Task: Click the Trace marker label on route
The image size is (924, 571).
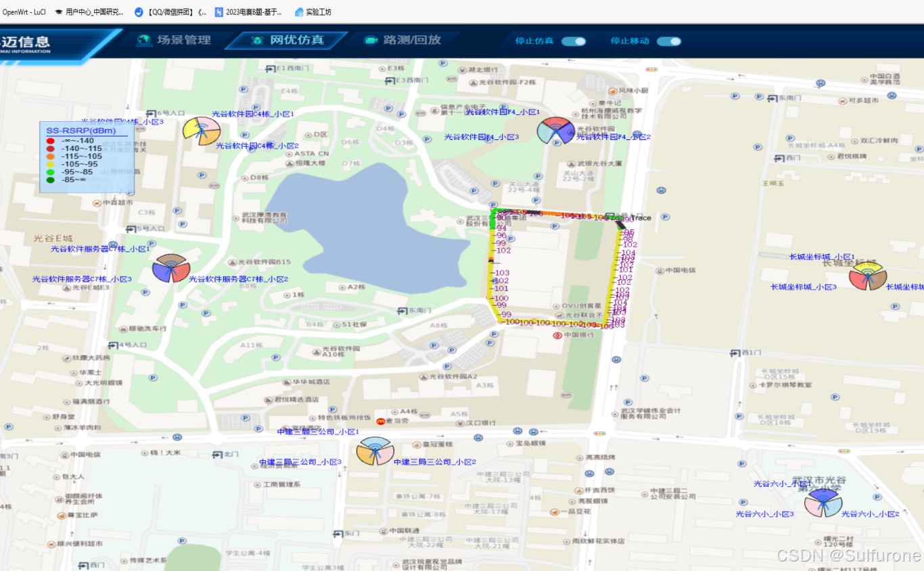Action: 641,218
